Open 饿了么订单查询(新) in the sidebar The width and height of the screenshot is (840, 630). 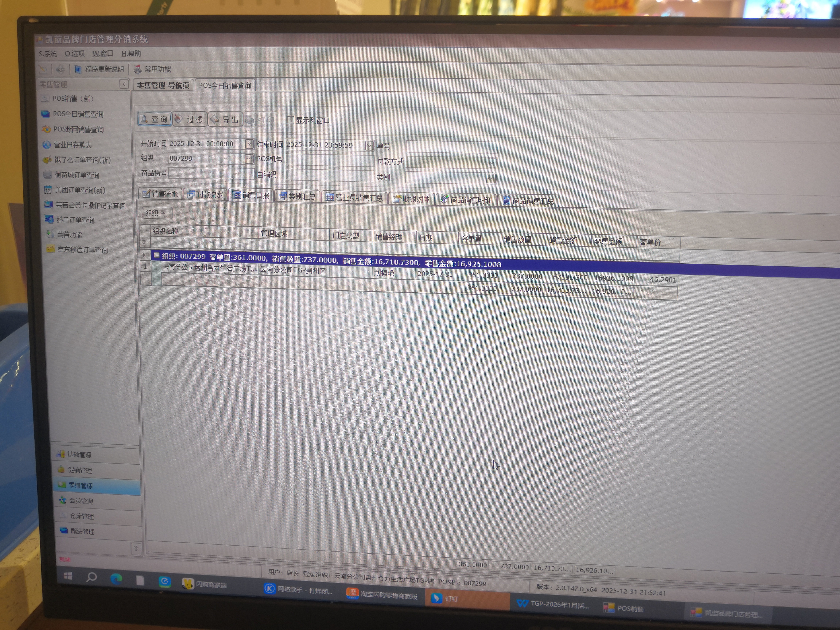tap(82, 160)
